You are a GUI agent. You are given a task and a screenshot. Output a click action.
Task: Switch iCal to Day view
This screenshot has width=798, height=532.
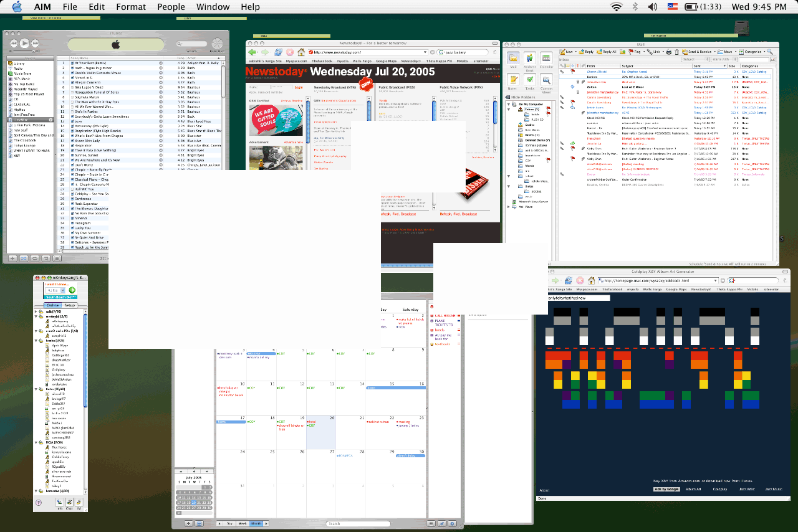(229, 523)
